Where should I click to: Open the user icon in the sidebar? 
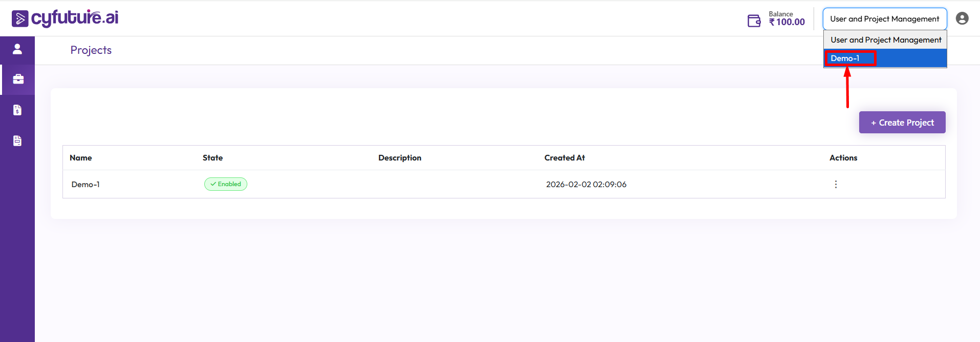(x=17, y=49)
